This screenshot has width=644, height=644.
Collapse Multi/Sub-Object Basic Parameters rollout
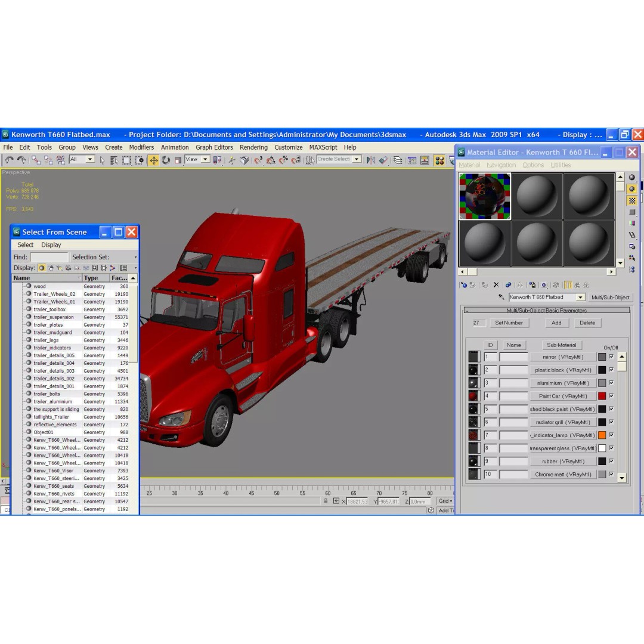[546, 310]
